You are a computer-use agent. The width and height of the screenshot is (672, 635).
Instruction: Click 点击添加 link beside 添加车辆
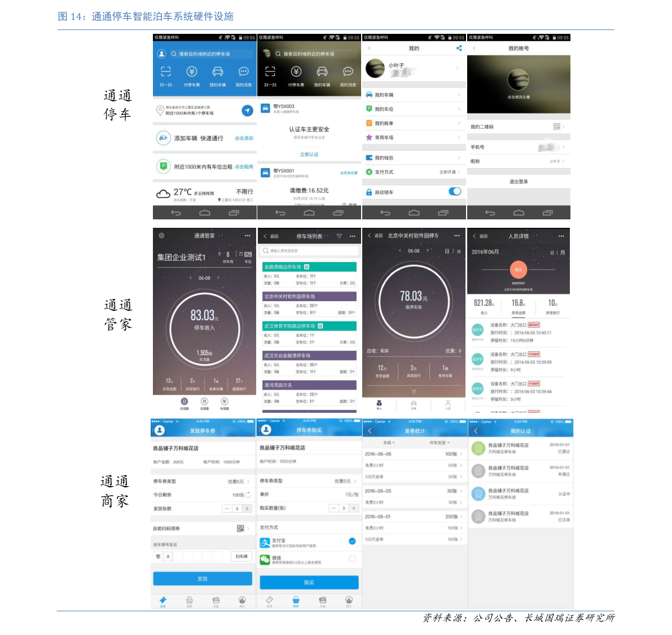pos(244,138)
